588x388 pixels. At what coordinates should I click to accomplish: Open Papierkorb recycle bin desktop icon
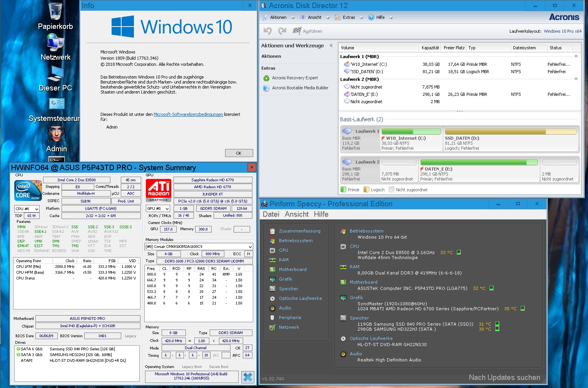pos(55,15)
